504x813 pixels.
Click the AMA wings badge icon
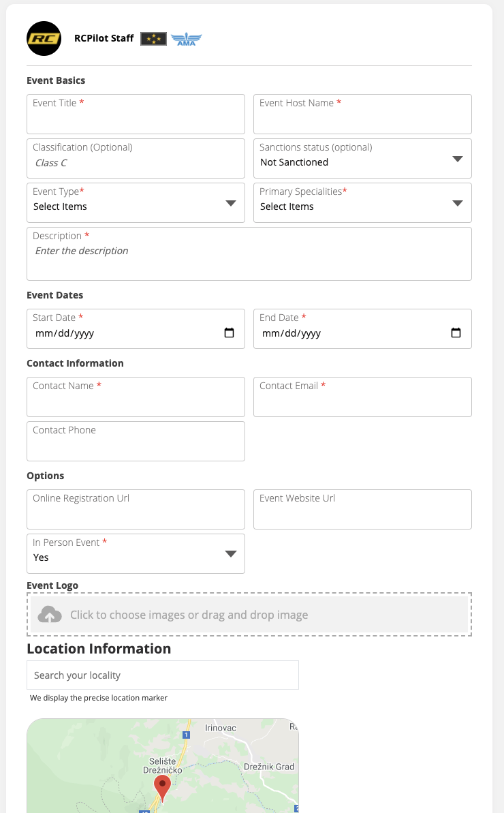(186, 39)
